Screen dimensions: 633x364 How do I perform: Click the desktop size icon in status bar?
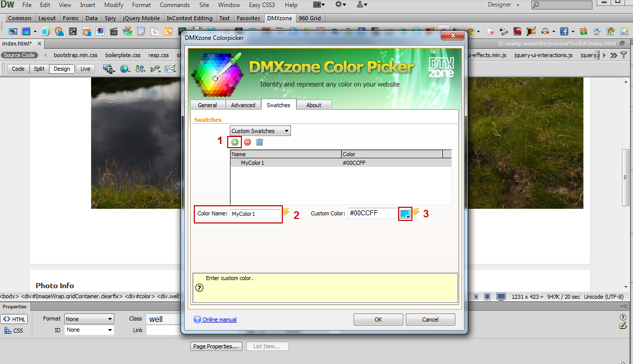coord(501,297)
